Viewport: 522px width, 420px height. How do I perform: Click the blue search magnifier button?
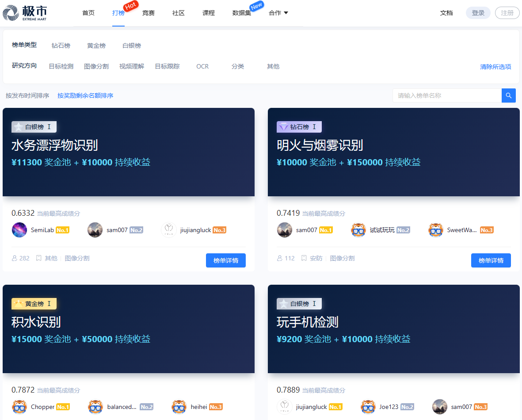coord(508,95)
